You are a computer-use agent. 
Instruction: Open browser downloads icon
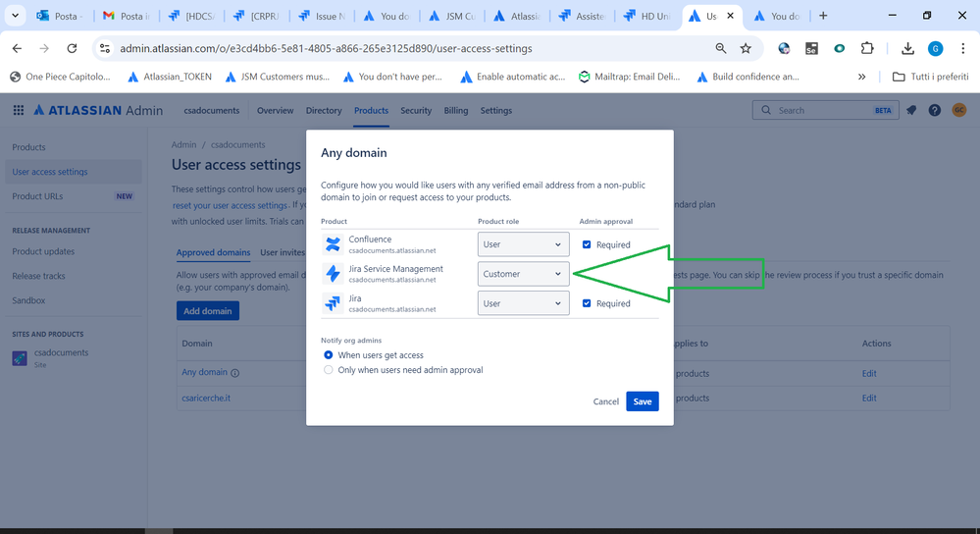(x=907, y=48)
